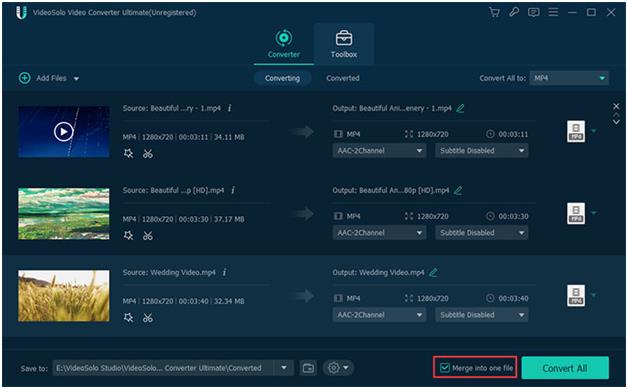The height and width of the screenshot is (389, 628).
Task: Open Subtitle Disabled dropdown for Beautiful Ani...enery - 1.mp4
Action: point(481,151)
